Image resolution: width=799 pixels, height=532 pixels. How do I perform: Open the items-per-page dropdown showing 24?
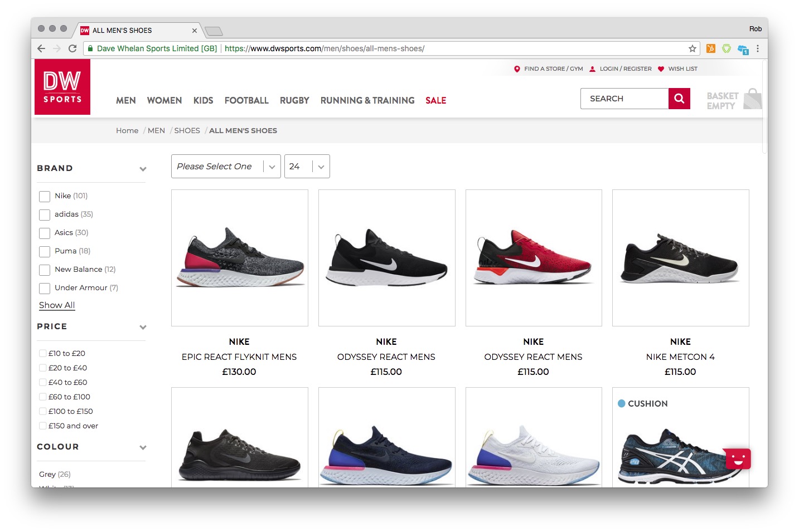307,167
